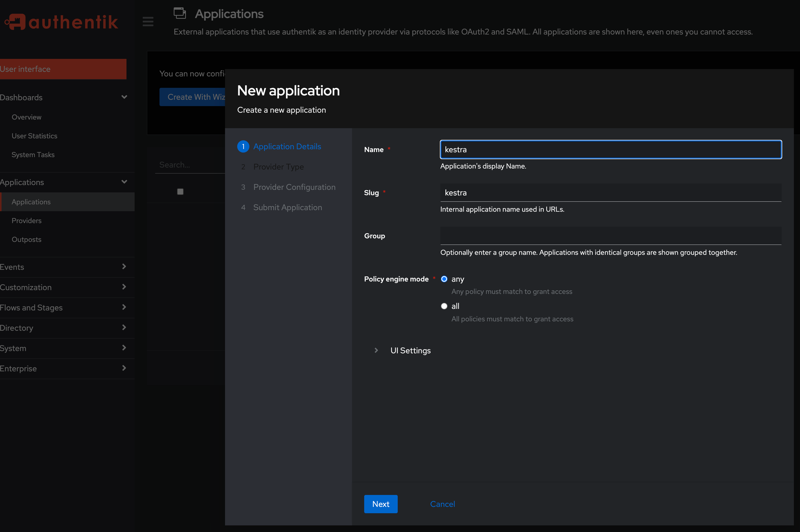800x532 pixels.
Task: Open the System Tasks dashboard
Action: pos(33,155)
